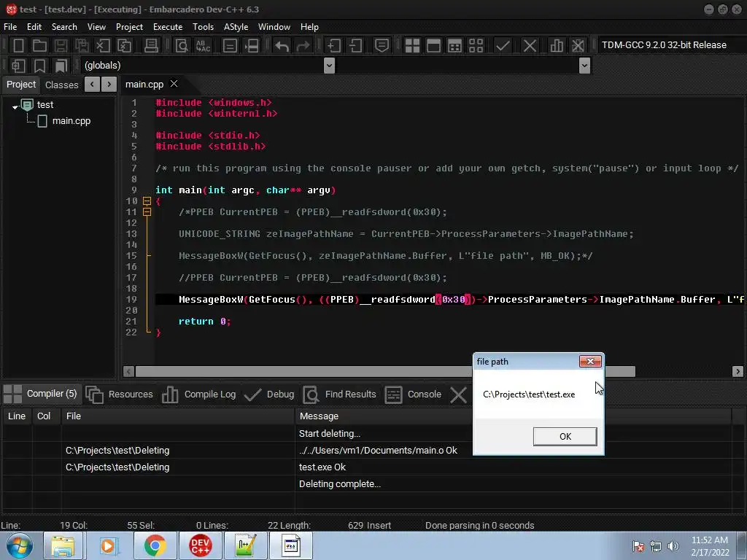Open the Search menu

click(64, 27)
